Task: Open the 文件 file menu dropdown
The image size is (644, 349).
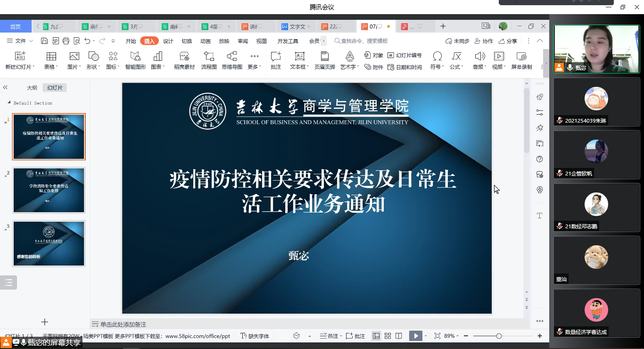Action: click(x=21, y=41)
